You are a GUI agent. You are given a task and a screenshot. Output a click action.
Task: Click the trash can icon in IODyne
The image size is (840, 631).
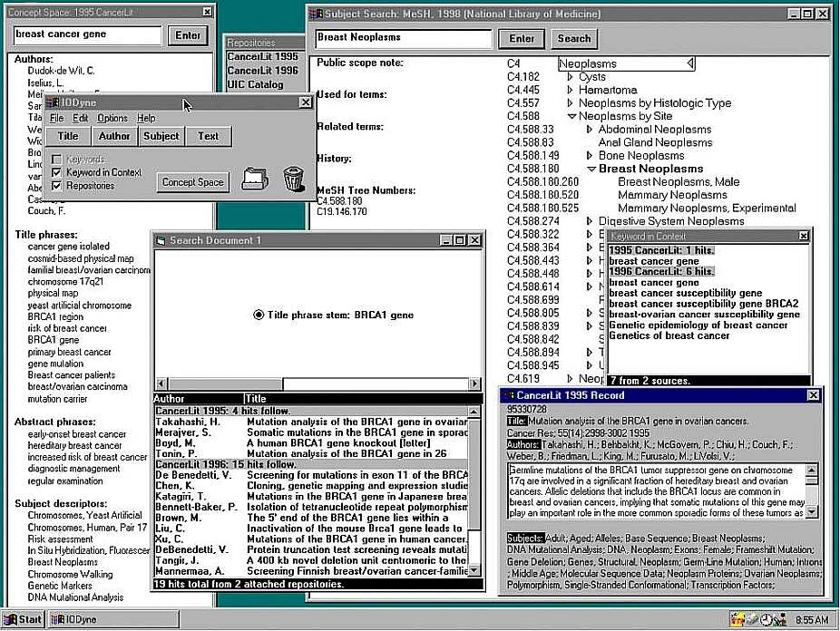[x=293, y=179]
